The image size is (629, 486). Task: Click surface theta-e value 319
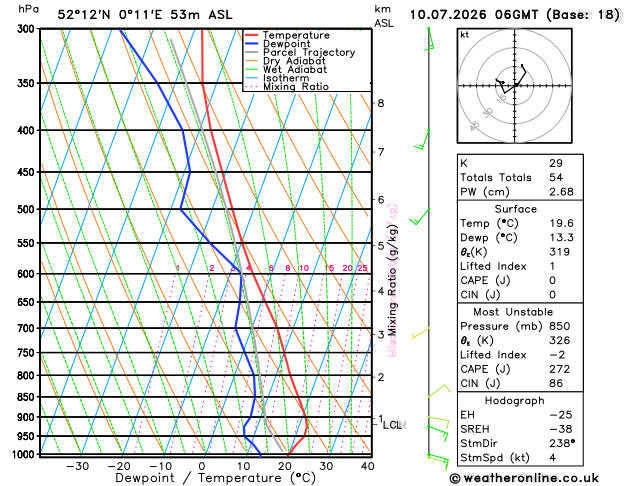560,252
